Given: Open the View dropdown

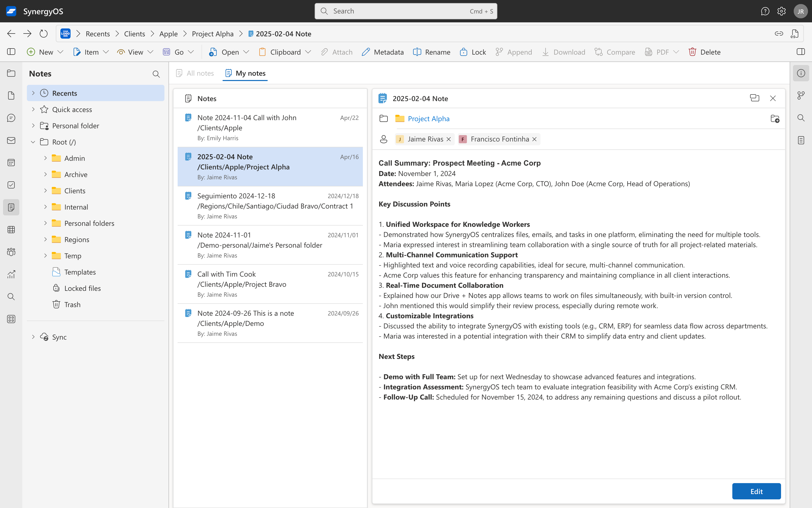Looking at the screenshot, I should pos(135,52).
